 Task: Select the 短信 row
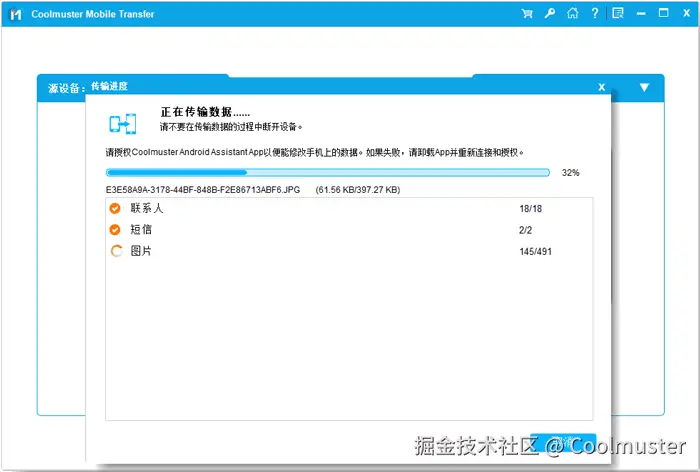coord(349,230)
